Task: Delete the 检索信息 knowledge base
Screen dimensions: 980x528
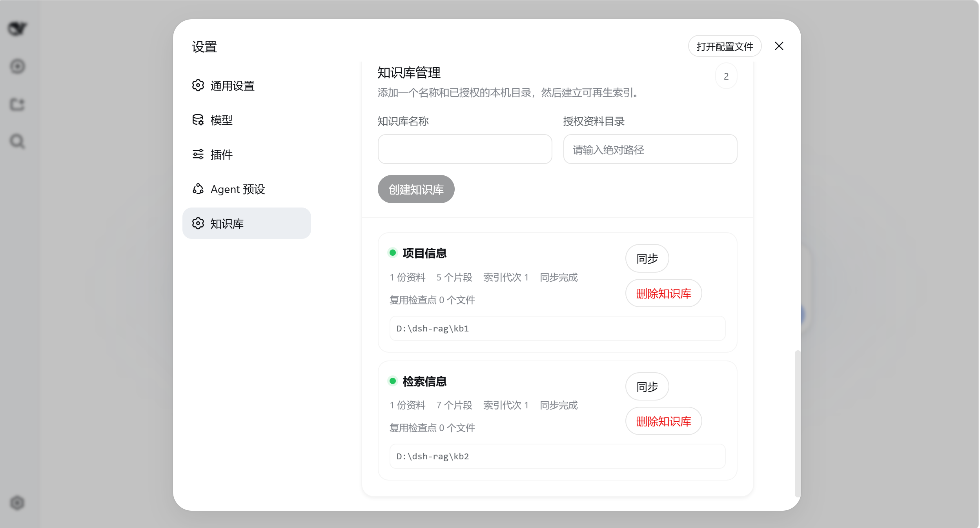Action: (663, 421)
